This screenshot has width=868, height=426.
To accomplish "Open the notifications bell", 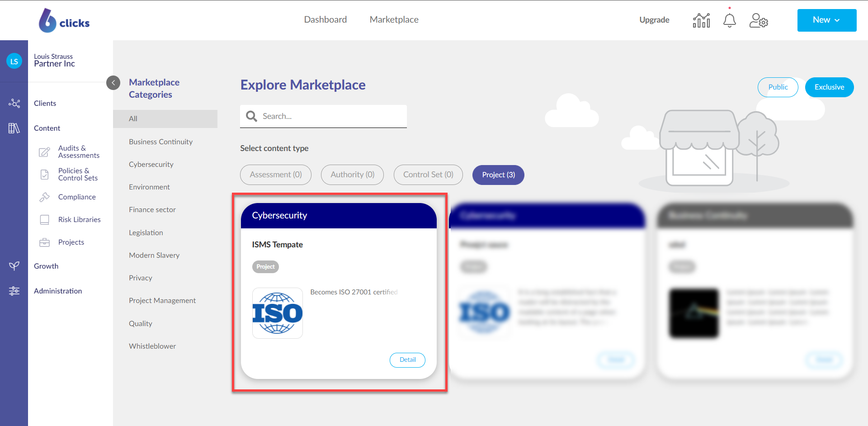I will (729, 20).
